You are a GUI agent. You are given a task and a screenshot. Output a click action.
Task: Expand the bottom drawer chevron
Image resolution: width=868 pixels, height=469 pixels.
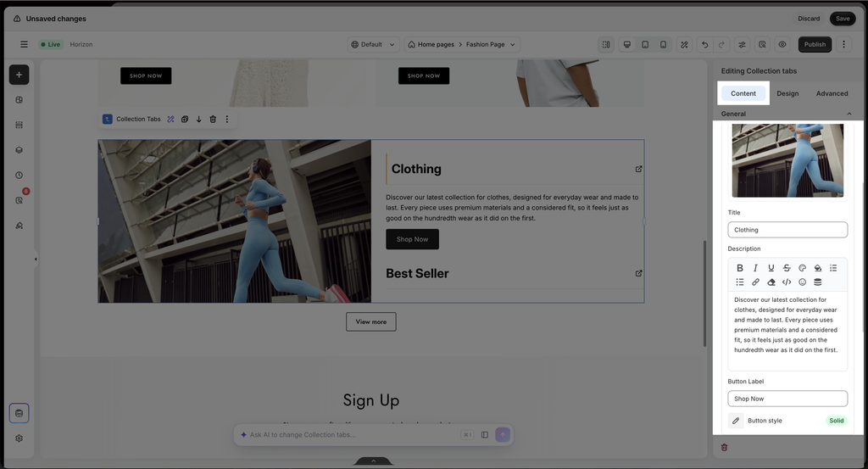point(373,461)
